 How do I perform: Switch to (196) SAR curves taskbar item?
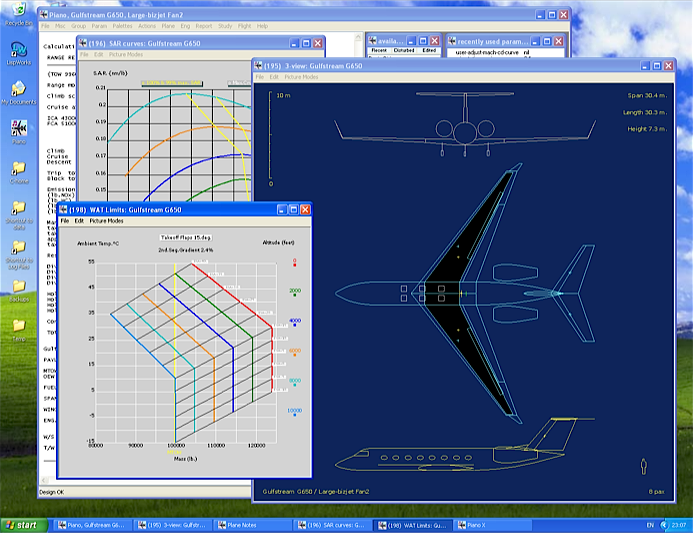coord(331,525)
